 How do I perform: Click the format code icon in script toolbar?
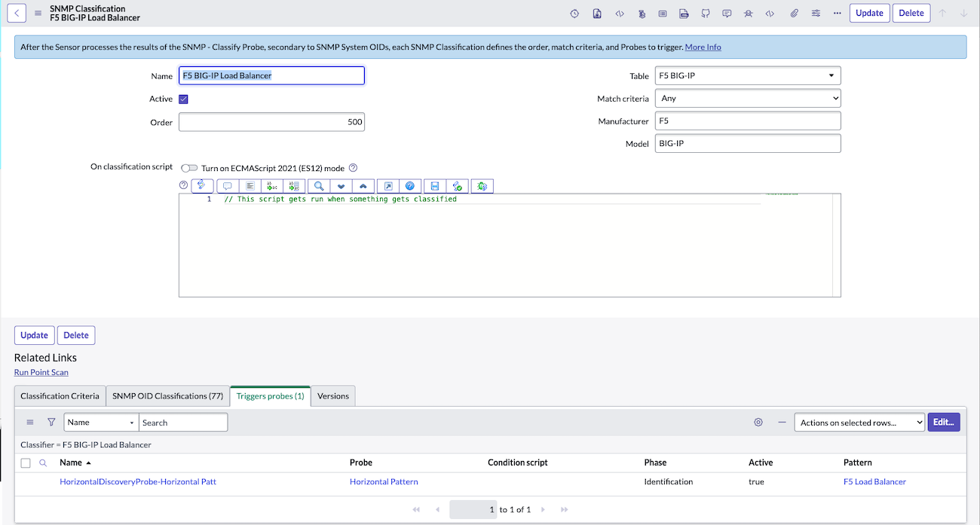coord(250,185)
